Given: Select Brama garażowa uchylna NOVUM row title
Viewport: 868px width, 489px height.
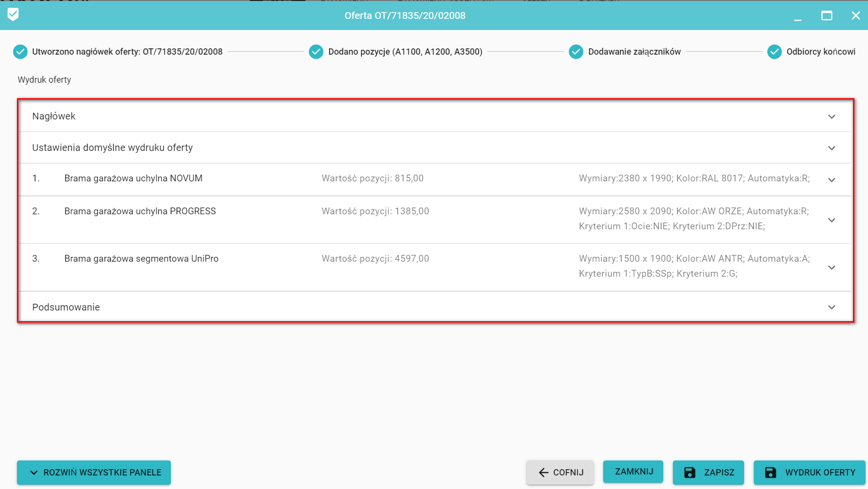Looking at the screenshot, I should [x=133, y=178].
